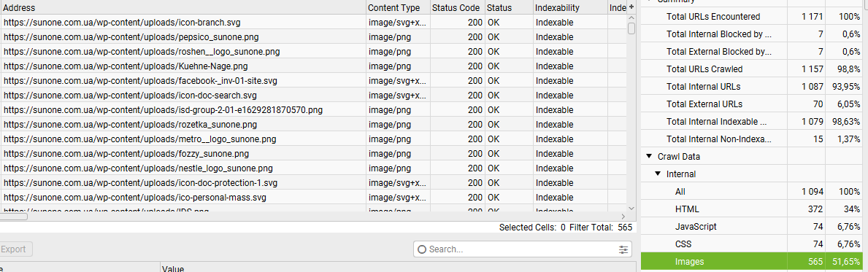868x272 pixels.
Task: Click the magnifier icon in search box
Action: pyautogui.click(x=422, y=249)
